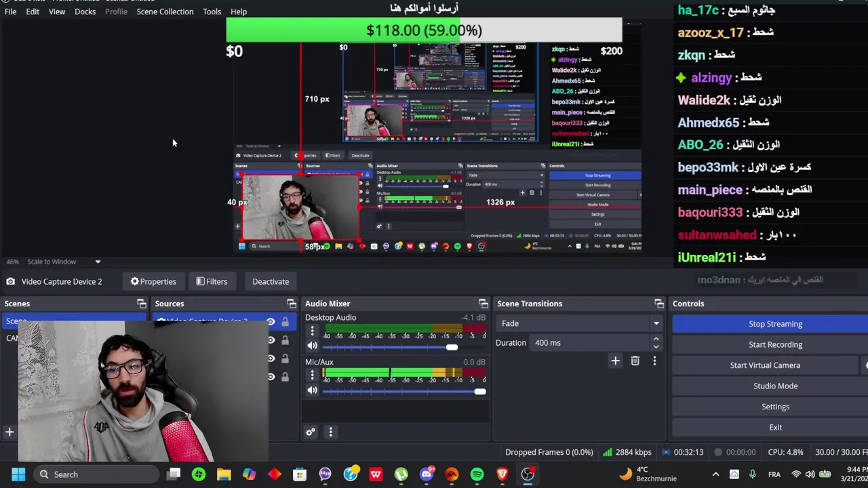Image resolution: width=868 pixels, height=488 pixels.
Task: Increase transition duration with up arrow
Action: tap(656, 339)
